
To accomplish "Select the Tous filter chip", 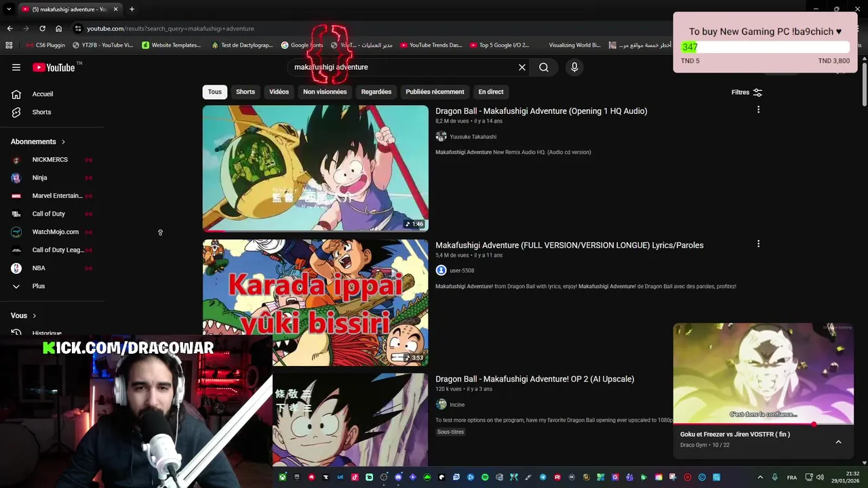I will pyautogui.click(x=214, y=92).
